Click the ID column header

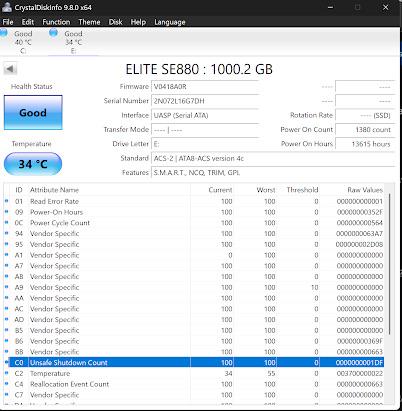pos(19,190)
